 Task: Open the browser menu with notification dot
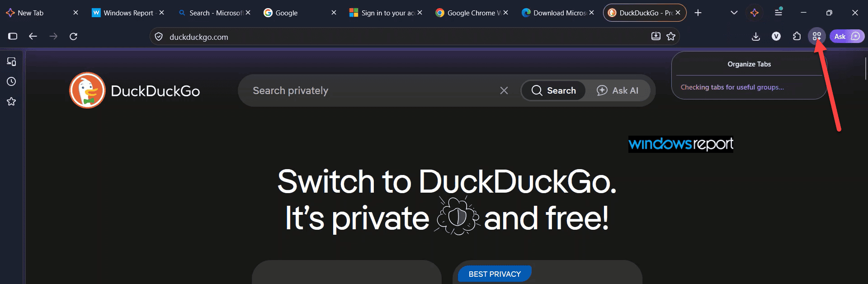click(x=778, y=12)
